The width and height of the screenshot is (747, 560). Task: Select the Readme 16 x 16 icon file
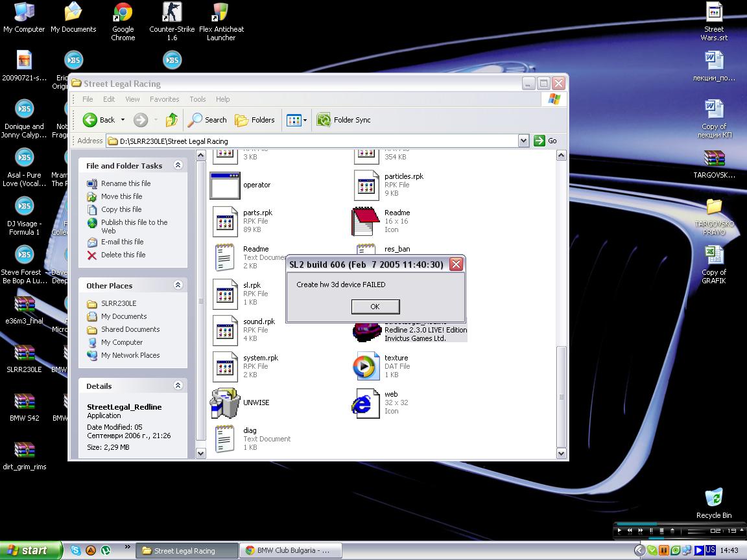coord(365,222)
